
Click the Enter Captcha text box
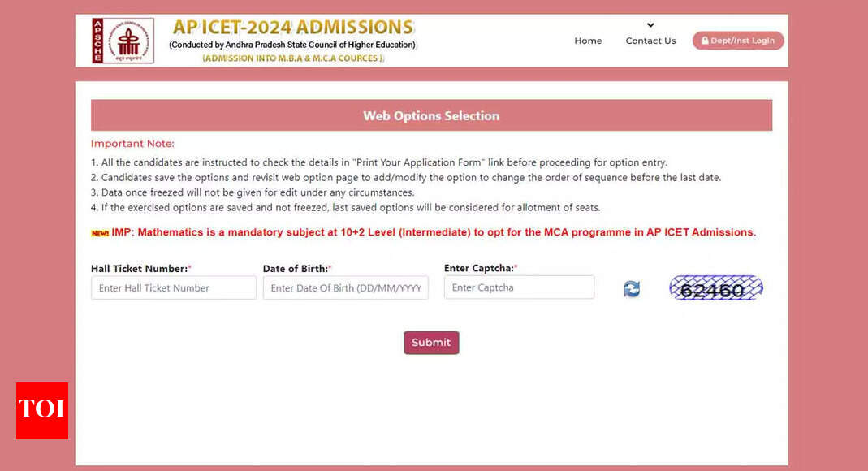point(519,287)
